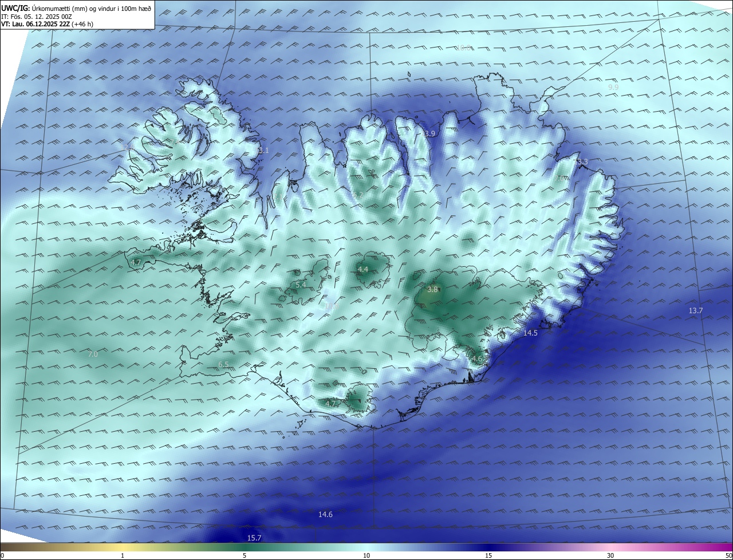Click the 13.7 value label on the map
733x560 pixels.
point(695,310)
